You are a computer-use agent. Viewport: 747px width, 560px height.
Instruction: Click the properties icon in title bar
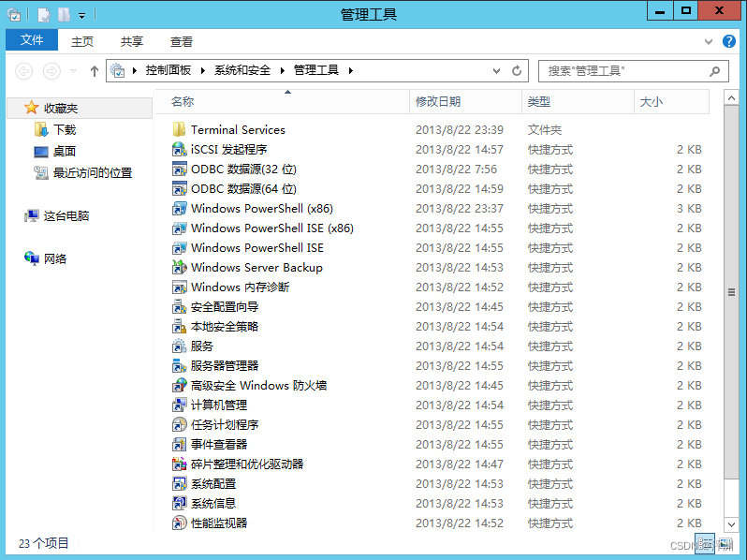click(44, 15)
